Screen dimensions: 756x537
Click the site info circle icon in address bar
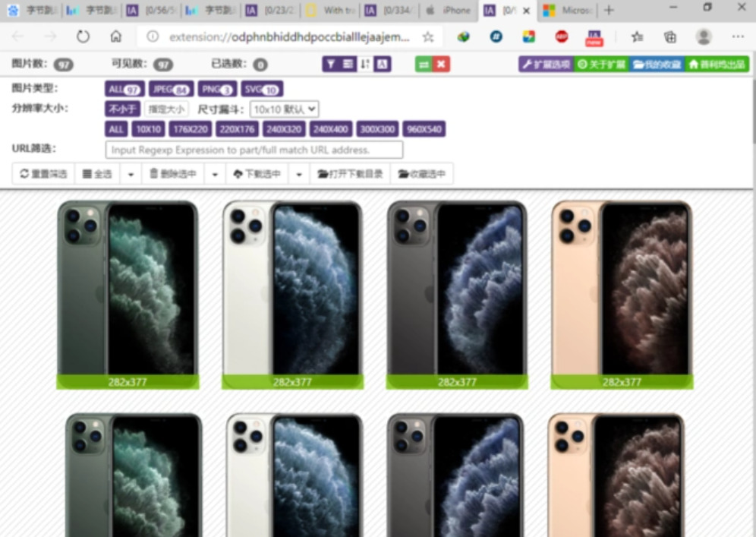click(x=153, y=36)
